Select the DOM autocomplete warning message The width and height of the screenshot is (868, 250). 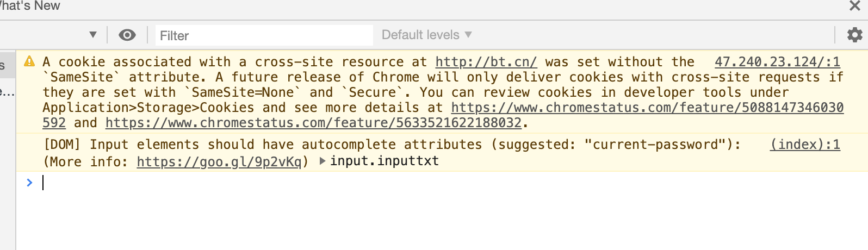[442, 153]
